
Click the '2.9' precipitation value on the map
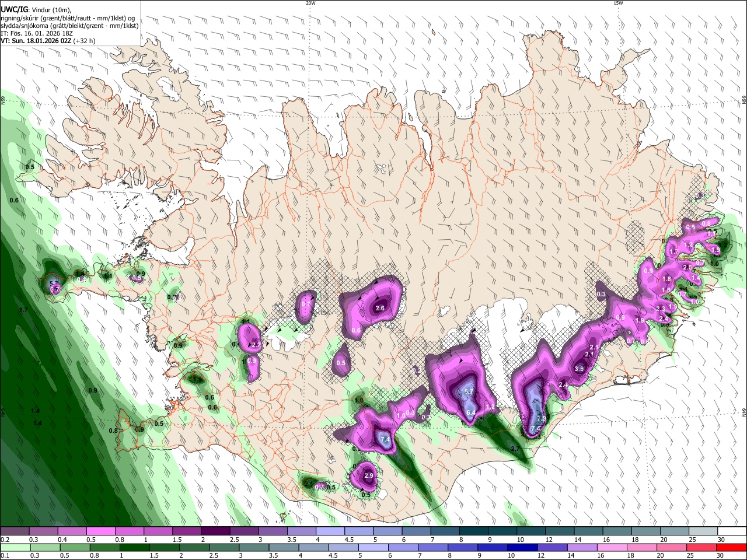coord(368,475)
